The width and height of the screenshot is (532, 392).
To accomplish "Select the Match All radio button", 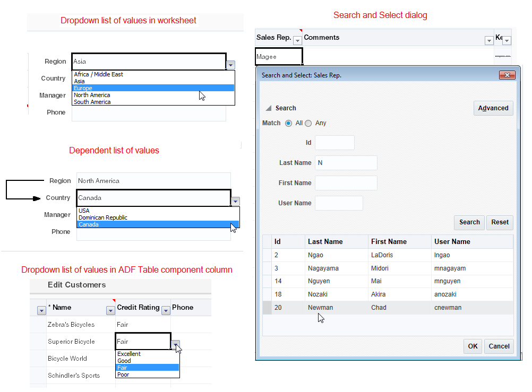I will (x=288, y=123).
